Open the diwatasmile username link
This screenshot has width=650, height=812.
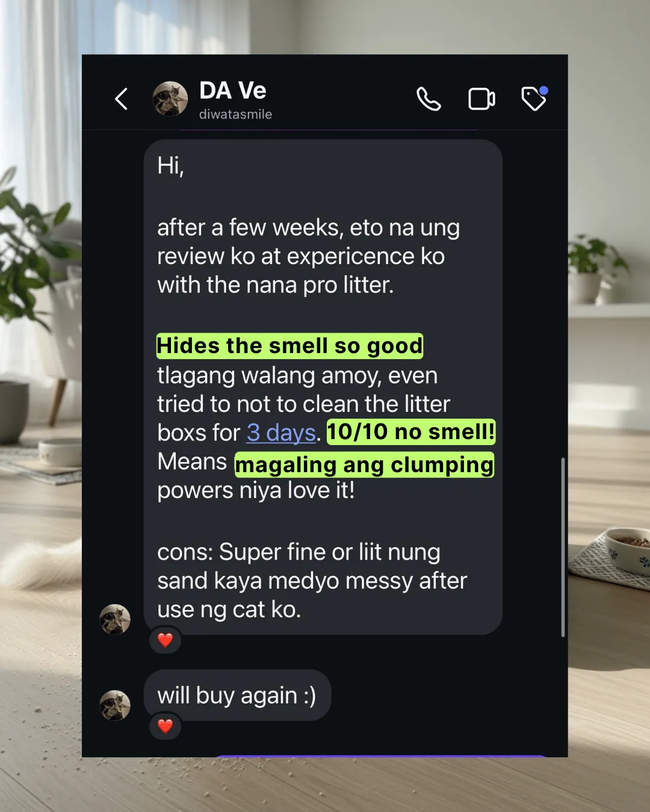[235, 114]
